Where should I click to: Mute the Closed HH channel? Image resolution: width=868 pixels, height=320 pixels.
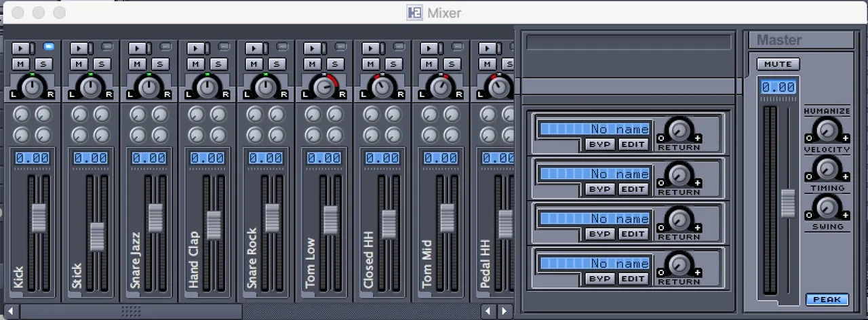pyautogui.click(x=371, y=64)
